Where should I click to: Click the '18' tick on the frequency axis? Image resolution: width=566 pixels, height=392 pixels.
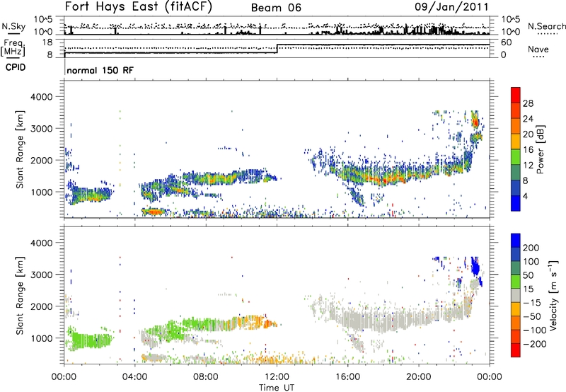pyautogui.click(x=47, y=42)
